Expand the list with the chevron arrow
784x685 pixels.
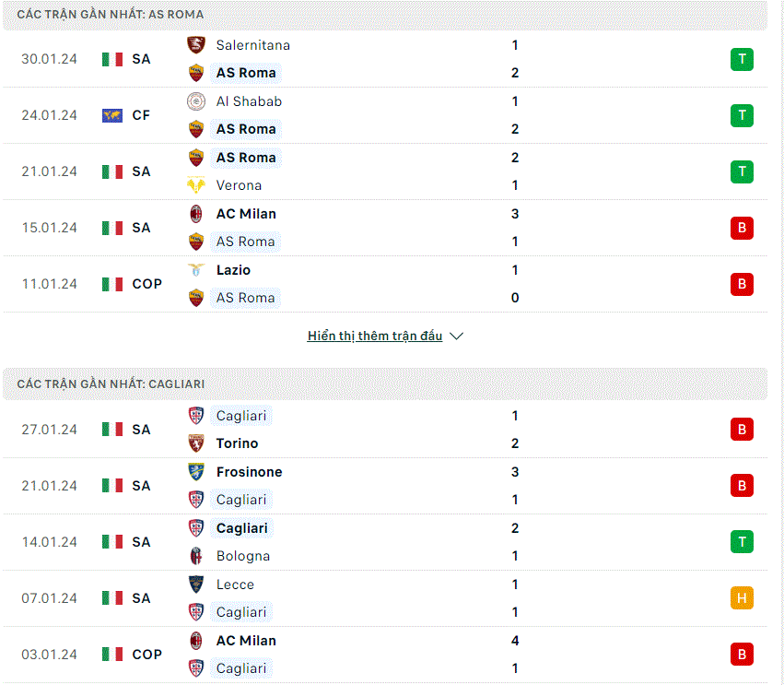tap(457, 336)
